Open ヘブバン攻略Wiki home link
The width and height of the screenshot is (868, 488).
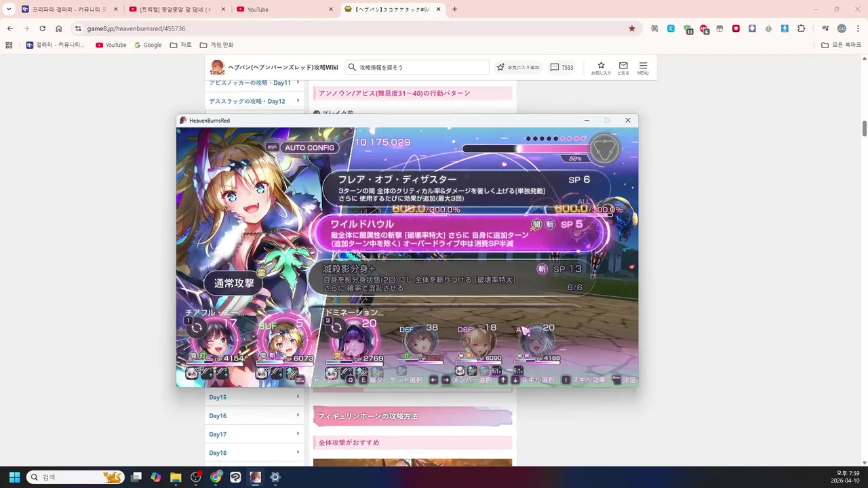pos(274,67)
